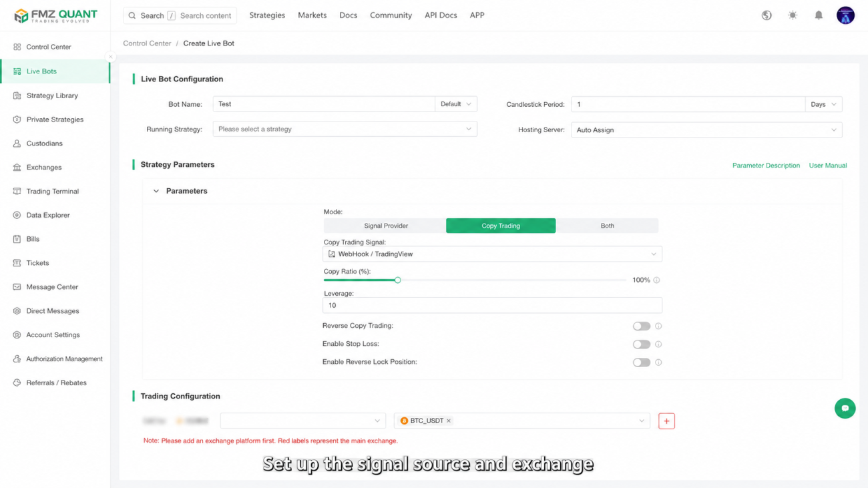Screen dimensions: 868x488
Task: Open the user avatar menu
Action: click(845, 15)
